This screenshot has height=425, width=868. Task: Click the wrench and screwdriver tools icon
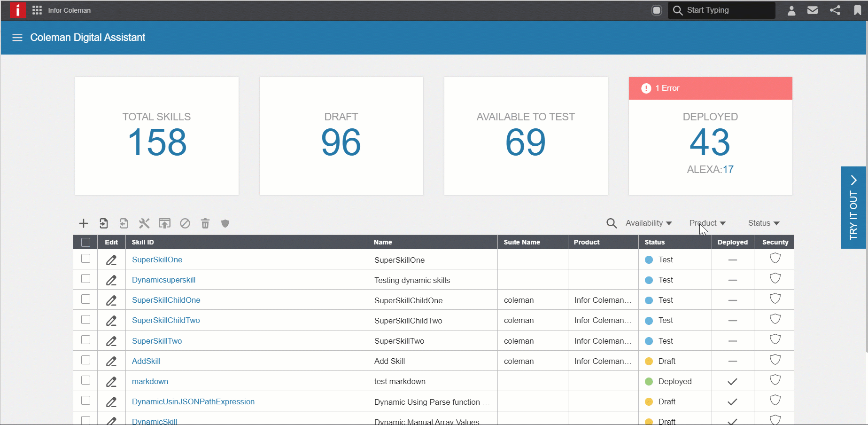tap(144, 223)
